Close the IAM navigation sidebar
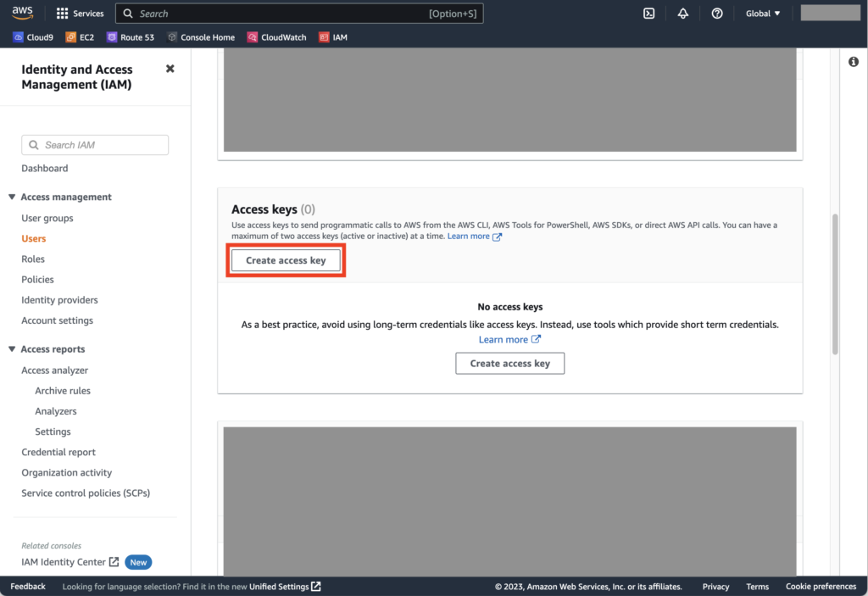Viewport: 868px width, 596px height. 170,69
